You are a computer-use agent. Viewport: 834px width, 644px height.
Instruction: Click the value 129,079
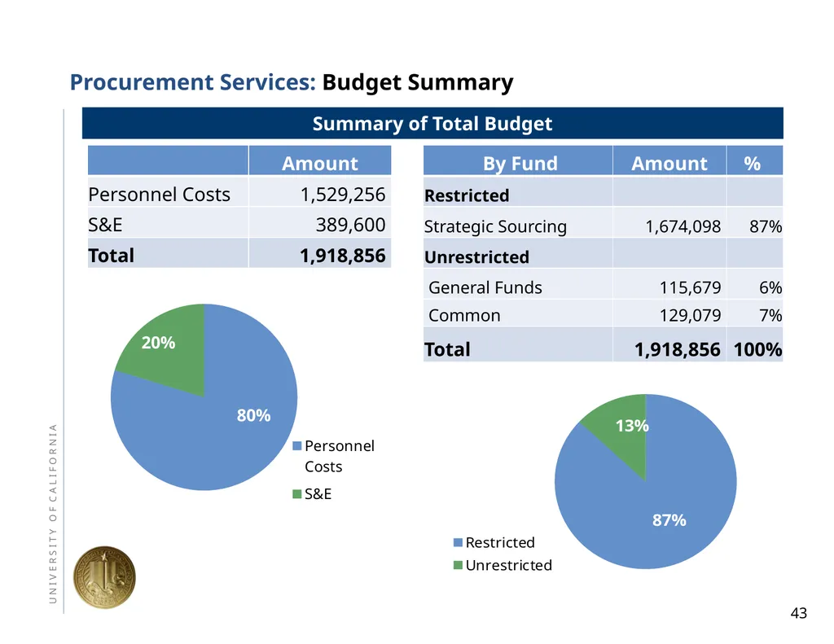pos(691,315)
